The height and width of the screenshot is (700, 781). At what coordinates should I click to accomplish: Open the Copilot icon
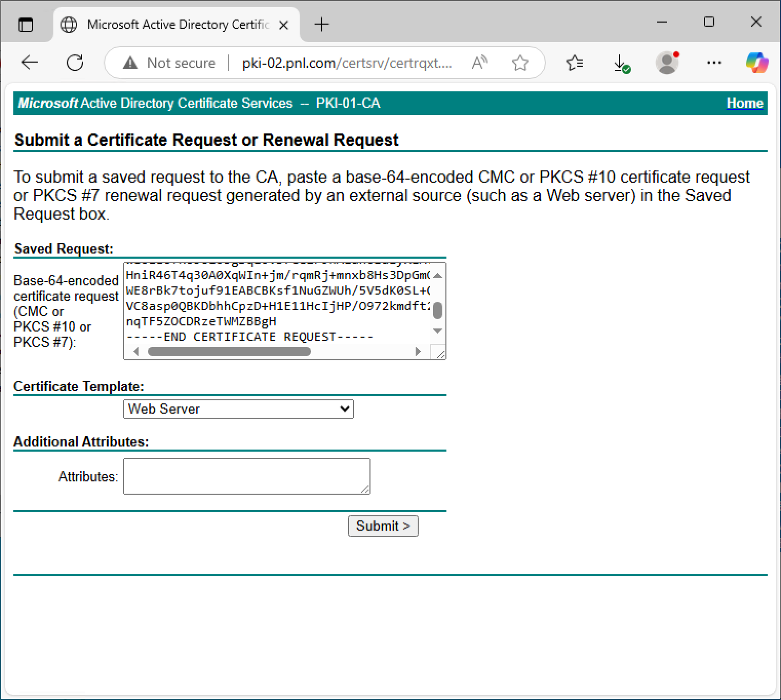[757, 63]
